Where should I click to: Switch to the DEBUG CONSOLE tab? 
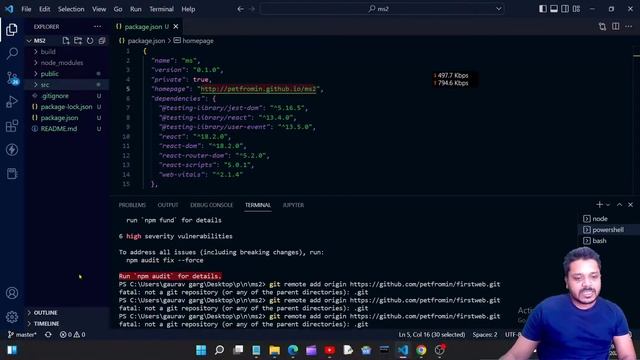(x=211, y=205)
